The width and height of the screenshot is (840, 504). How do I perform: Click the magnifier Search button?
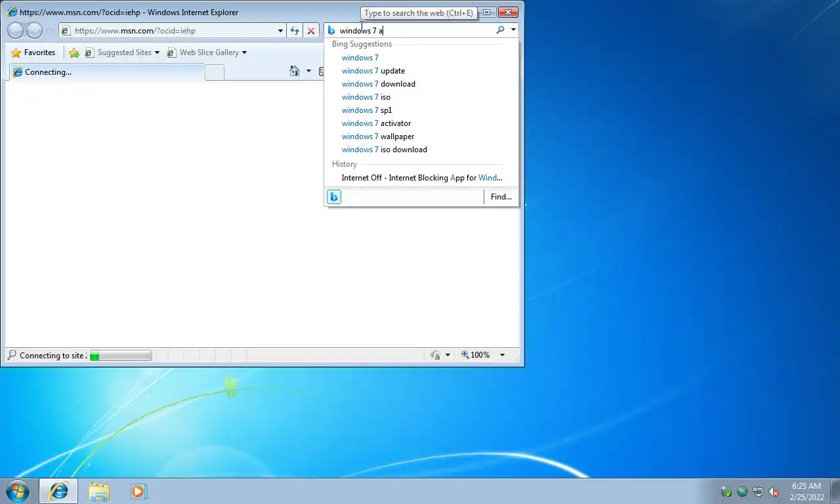500,30
